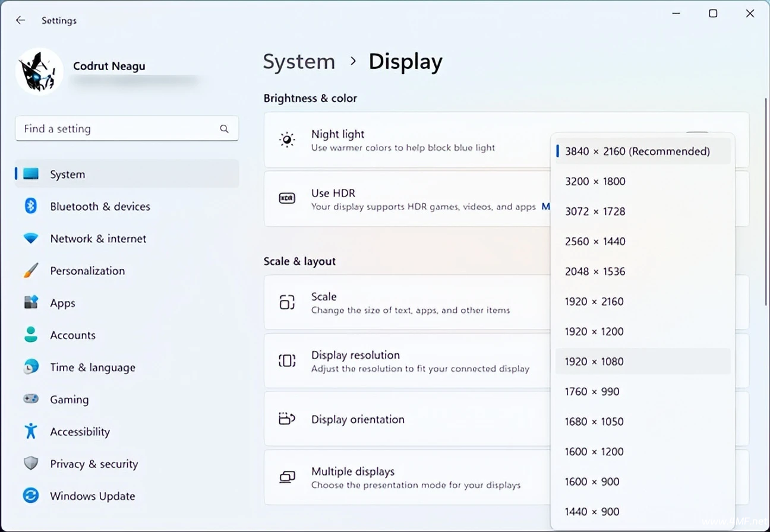Open Privacy & security settings
Viewport: 770px width, 532px height.
(x=93, y=464)
